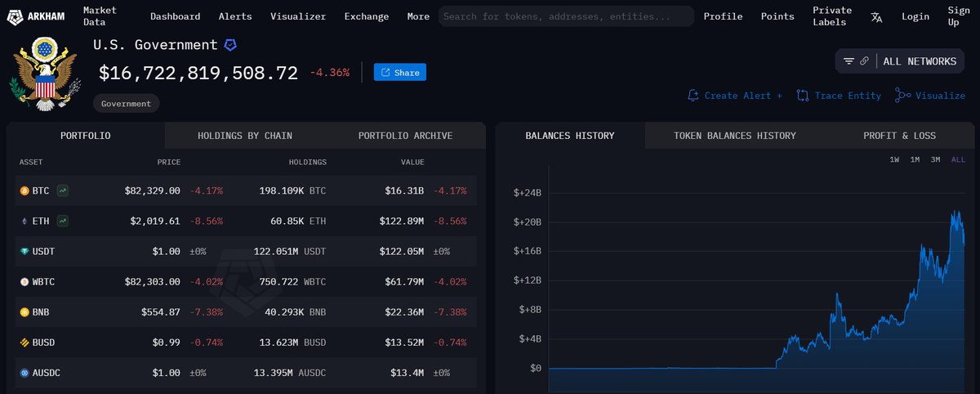Viewport: 980px width, 394px height.
Task: Set the chart range to 1M
Action: [x=915, y=159]
